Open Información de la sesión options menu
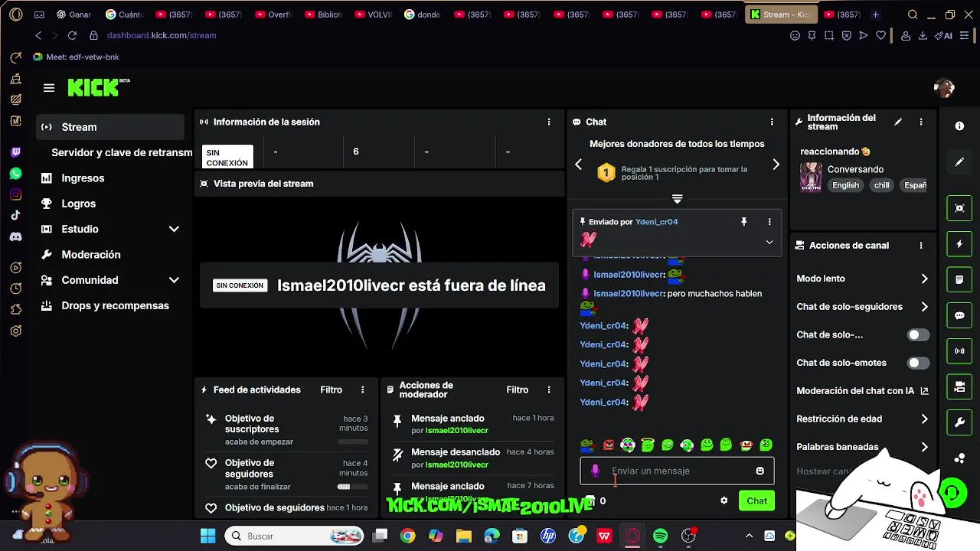The image size is (980, 551). [548, 122]
